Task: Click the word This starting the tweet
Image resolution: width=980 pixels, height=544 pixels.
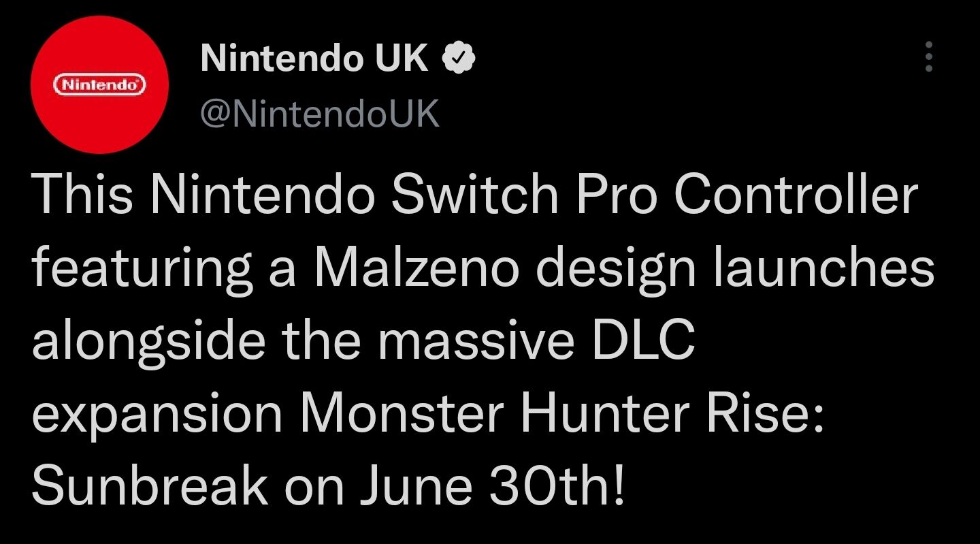Action: [82, 194]
